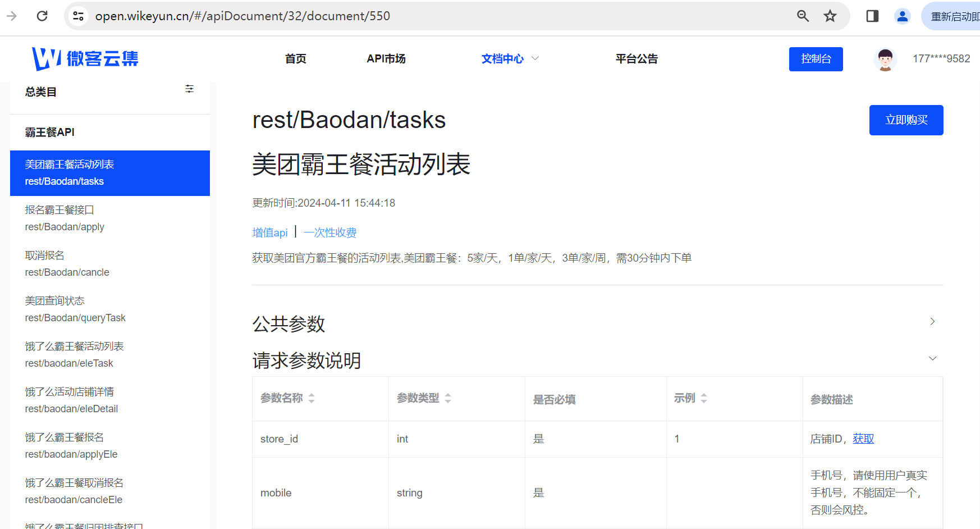
Task: Go to 首页 in the top navigation
Action: 296,58
